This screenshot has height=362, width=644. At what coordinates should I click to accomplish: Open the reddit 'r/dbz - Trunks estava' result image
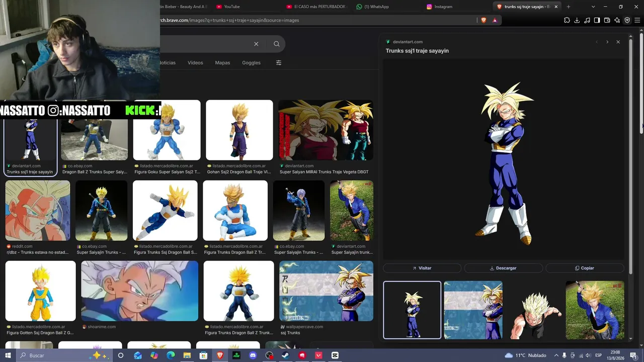pos(38,211)
